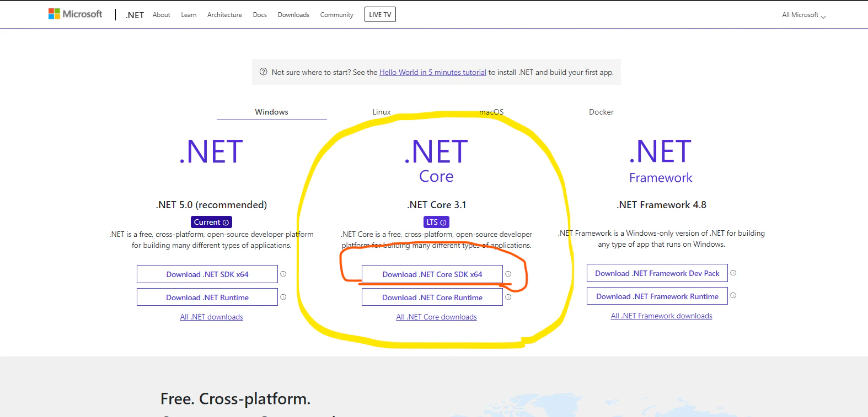Viewport: 868px width, 417px height.
Task: Switch to the Linux tab
Action: (382, 112)
